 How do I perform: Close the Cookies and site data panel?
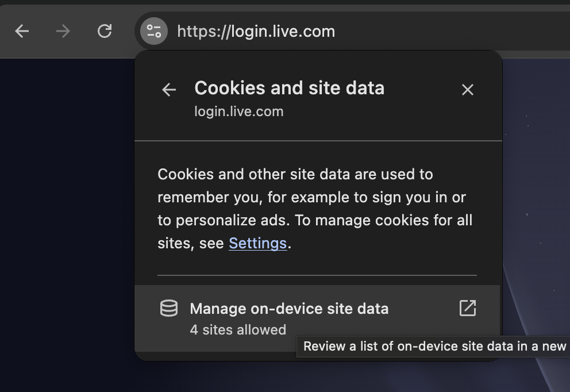[467, 90]
